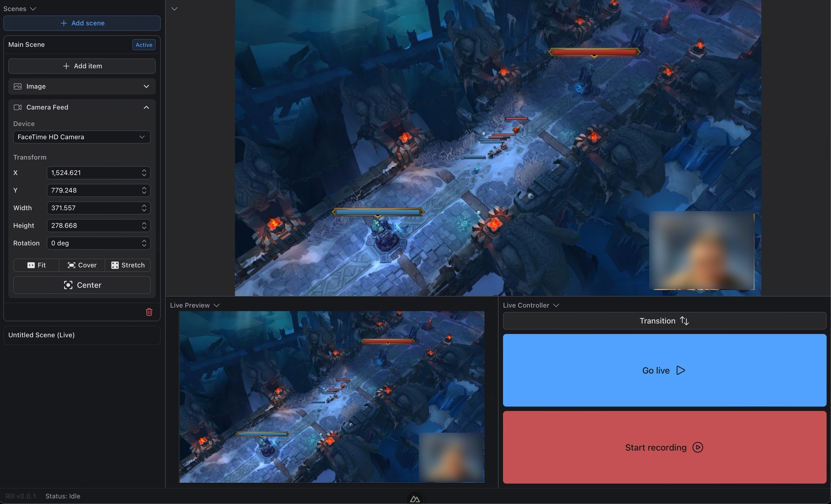
Task: Delete the item using the red trash icon
Action: tap(149, 312)
